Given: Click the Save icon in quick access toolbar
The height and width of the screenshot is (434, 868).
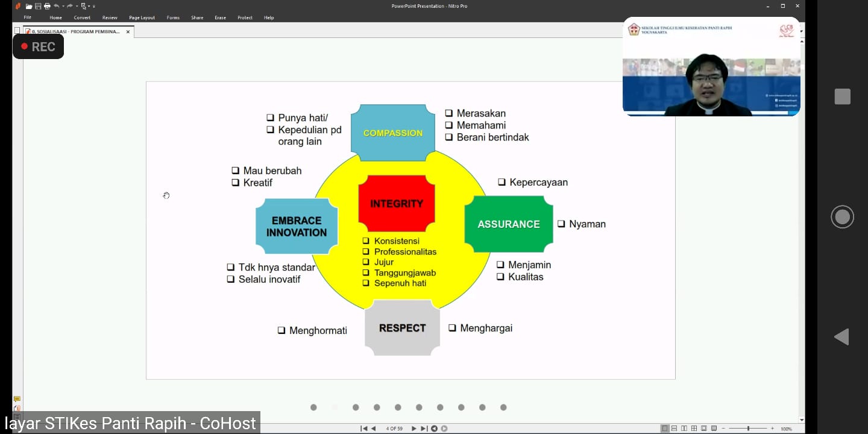Looking at the screenshot, I should click(38, 6).
